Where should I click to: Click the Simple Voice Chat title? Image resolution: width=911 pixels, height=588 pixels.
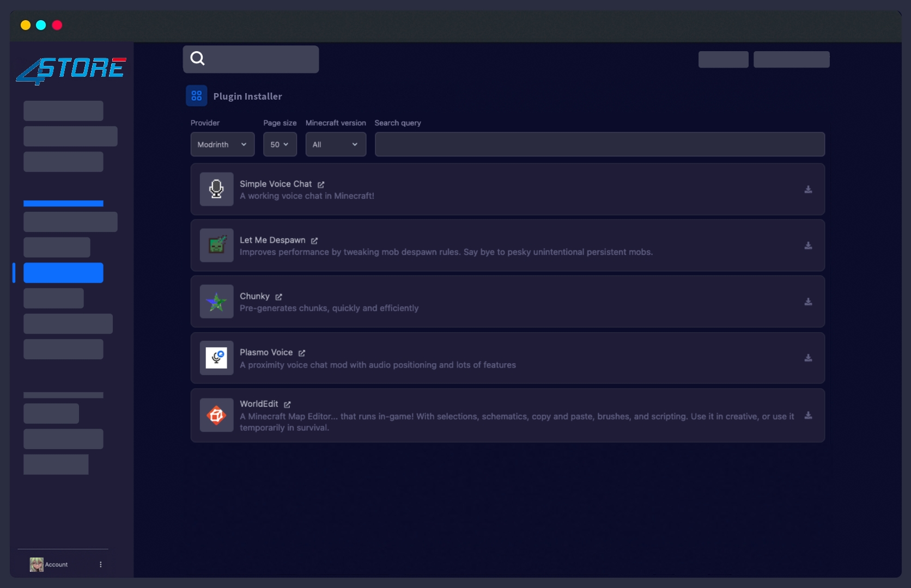276,184
